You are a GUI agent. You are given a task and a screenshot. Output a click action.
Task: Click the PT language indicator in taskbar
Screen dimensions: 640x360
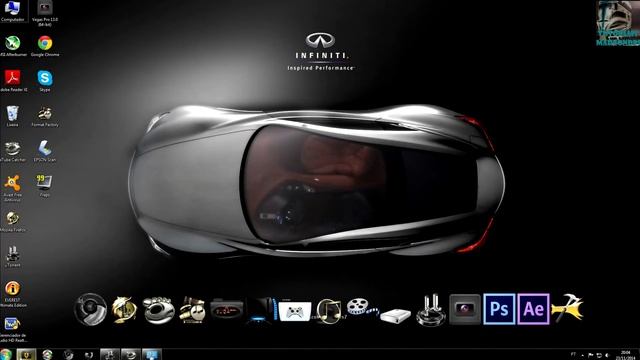(573, 354)
